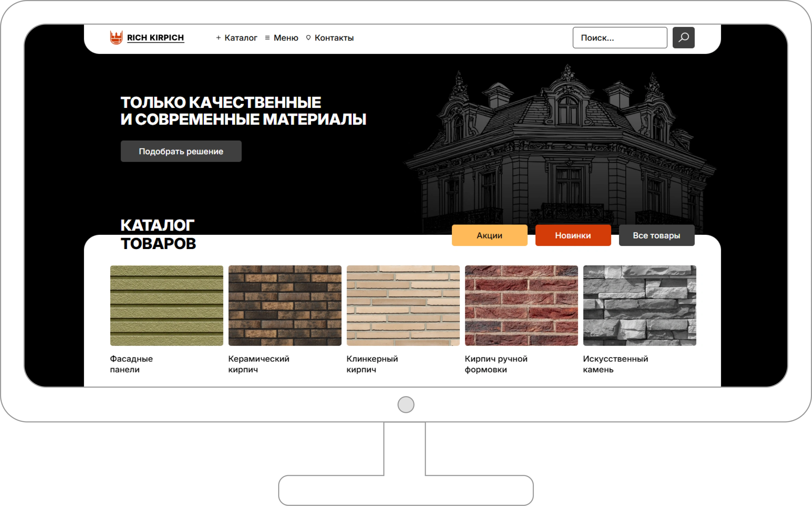Show Все товары products
The width and height of the screenshot is (812, 506).
tap(656, 235)
